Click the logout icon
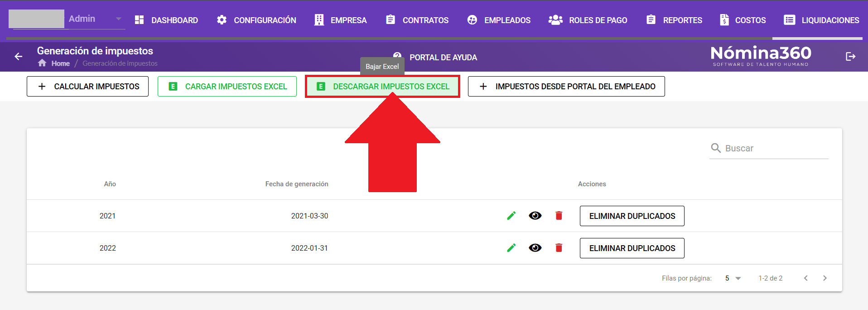868x310 pixels. point(850,57)
